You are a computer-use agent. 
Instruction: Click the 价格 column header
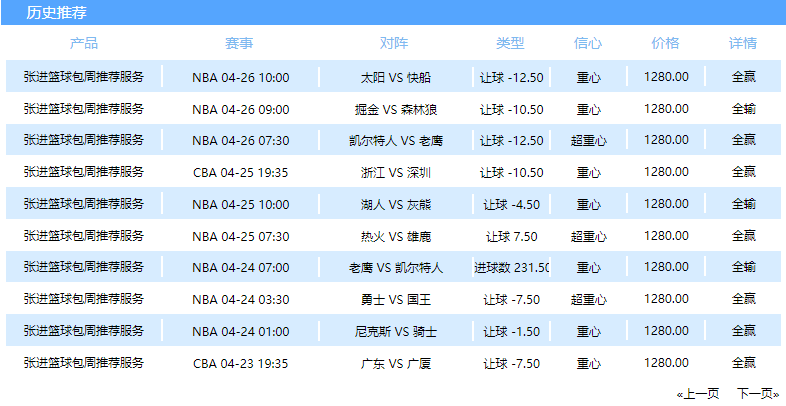(665, 44)
